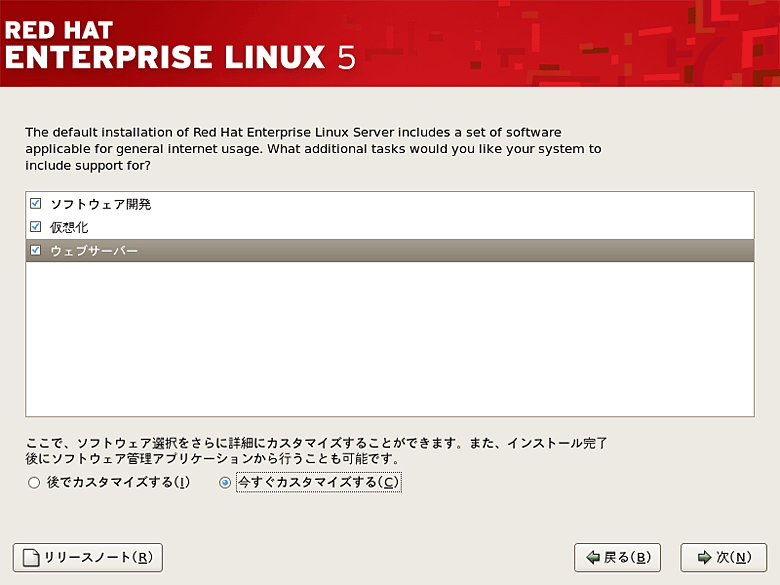Choose the 今すぐカスタマイズする radio button
Image resolution: width=780 pixels, height=585 pixels.
point(225,483)
